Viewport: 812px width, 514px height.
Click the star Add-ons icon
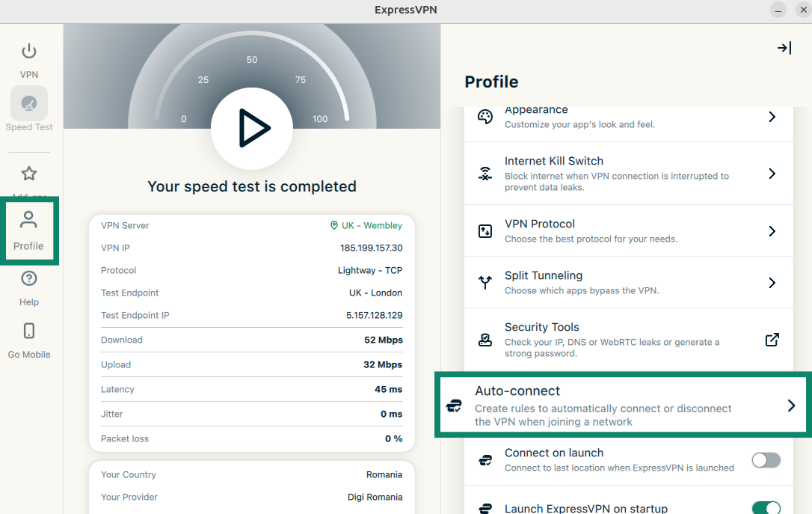point(28,174)
